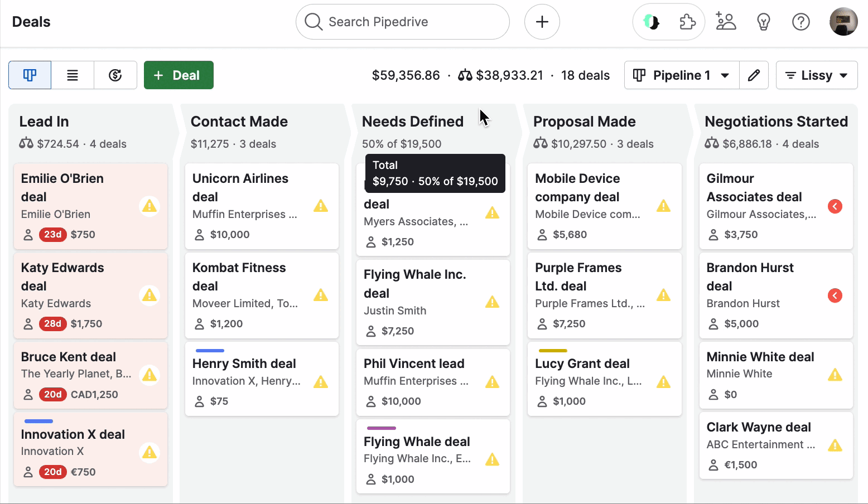Open the help question mark icon
This screenshot has height=504, width=868.
(x=801, y=22)
